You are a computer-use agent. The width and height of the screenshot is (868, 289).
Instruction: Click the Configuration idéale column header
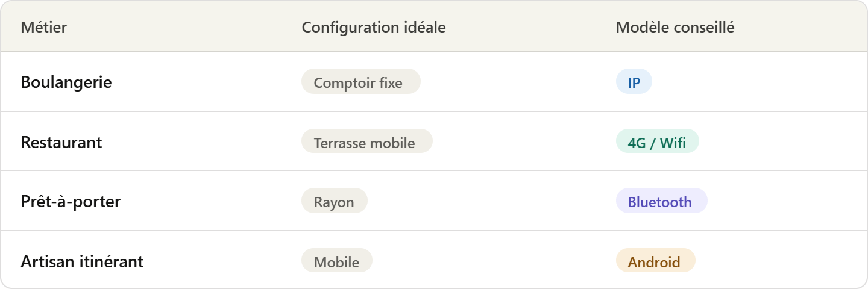[373, 28]
